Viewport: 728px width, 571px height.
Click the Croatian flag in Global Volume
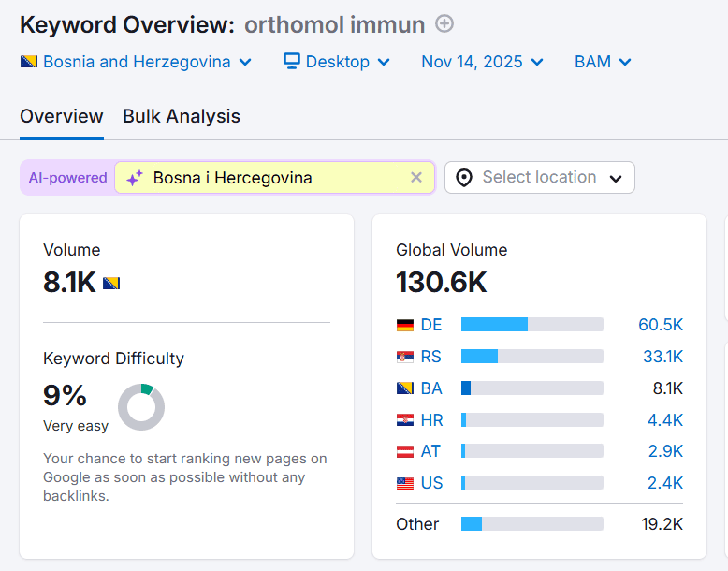(x=405, y=420)
